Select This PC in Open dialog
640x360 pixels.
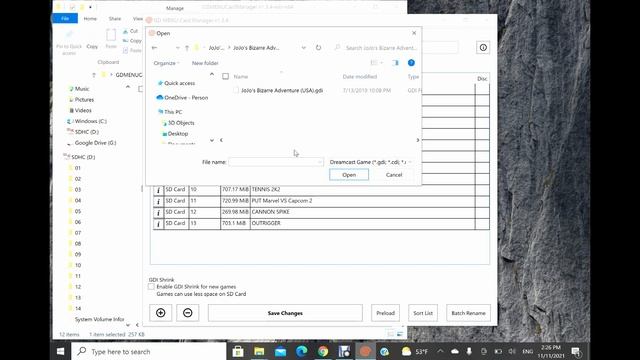(x=170, y=112)
